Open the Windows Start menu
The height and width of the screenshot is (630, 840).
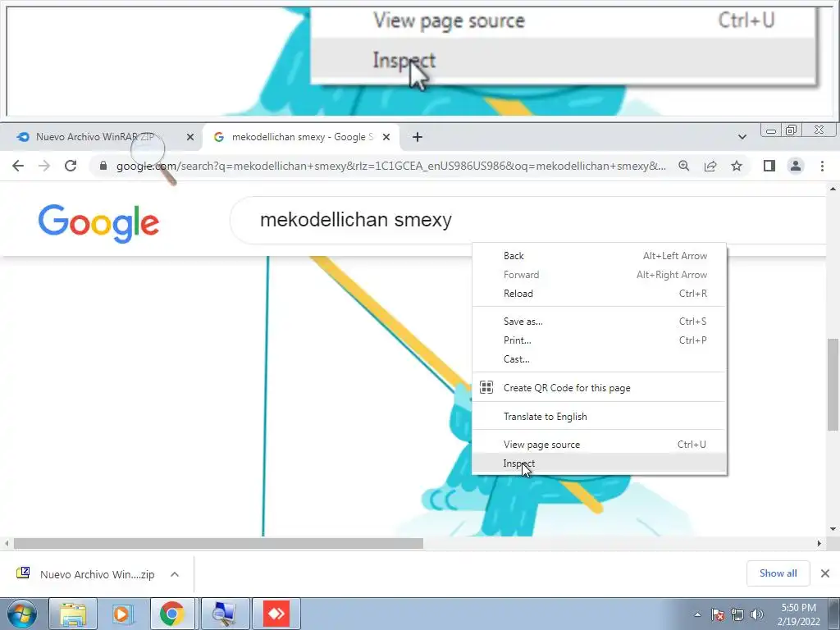coord(21,614)
